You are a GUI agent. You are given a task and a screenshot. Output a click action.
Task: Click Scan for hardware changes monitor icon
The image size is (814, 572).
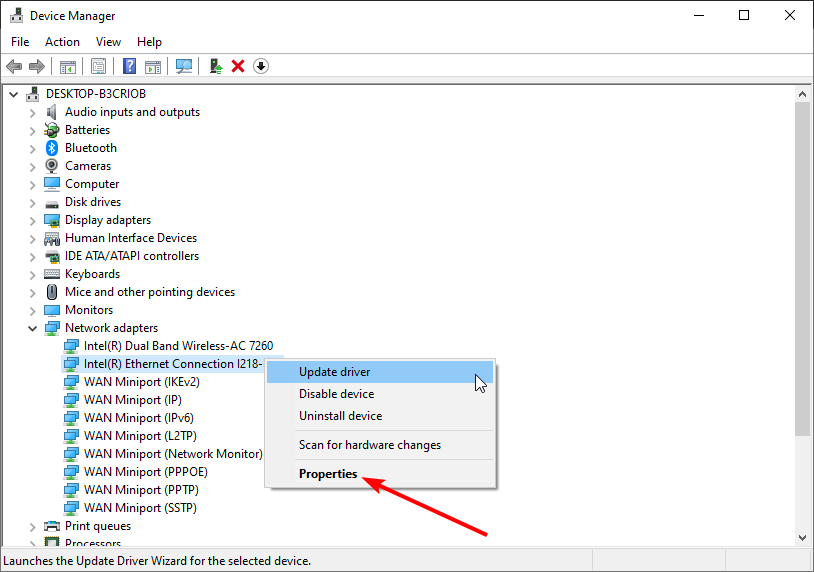pos(184,66)
